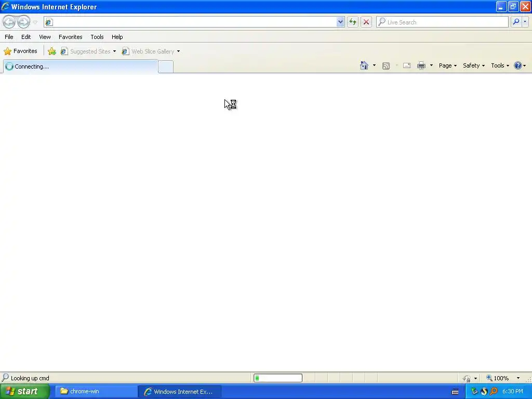Select the Connecting... tab
This screenshot has height=399, width=532.
coord(81,66)
